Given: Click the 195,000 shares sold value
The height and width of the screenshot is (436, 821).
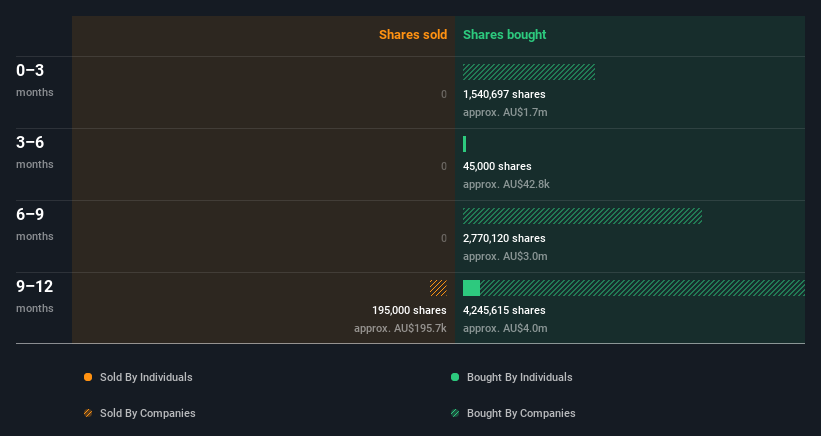Looking at the screenshot, I should 409,310.
